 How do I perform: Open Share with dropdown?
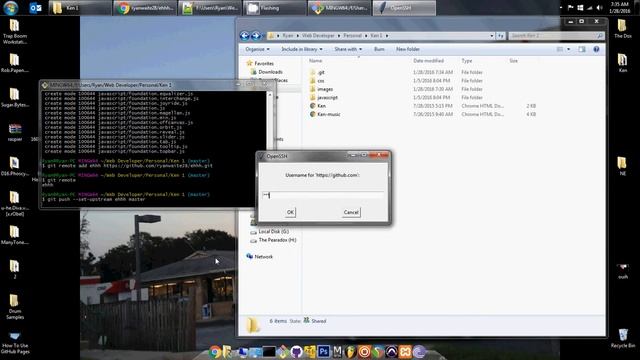pos(348,49)
